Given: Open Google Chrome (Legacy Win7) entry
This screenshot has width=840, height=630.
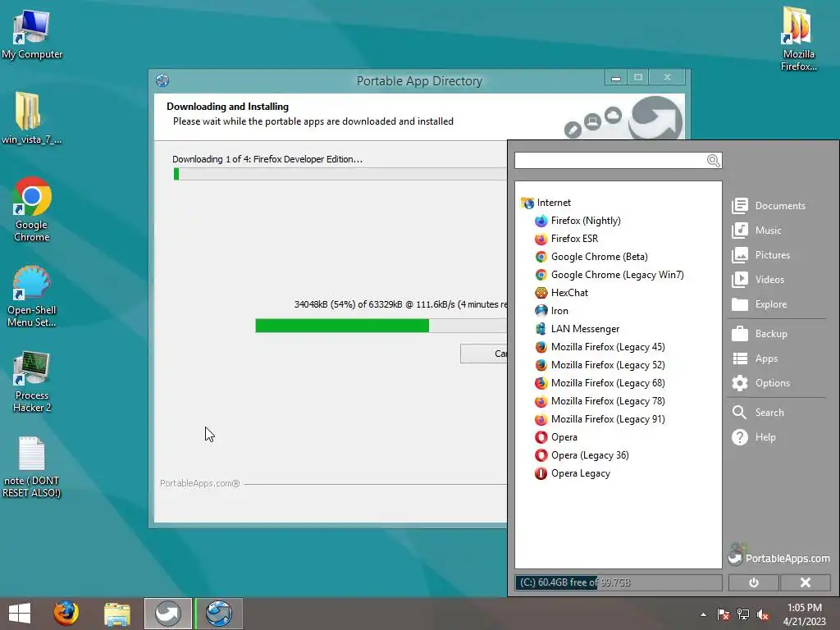Looking at the screenshot, I should (x=617, y=275).
